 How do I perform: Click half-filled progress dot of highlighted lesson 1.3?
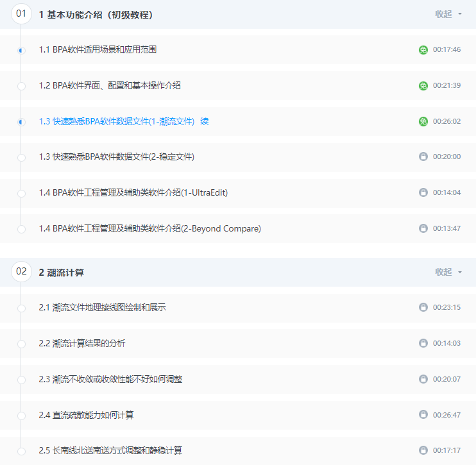click(21, 122)
